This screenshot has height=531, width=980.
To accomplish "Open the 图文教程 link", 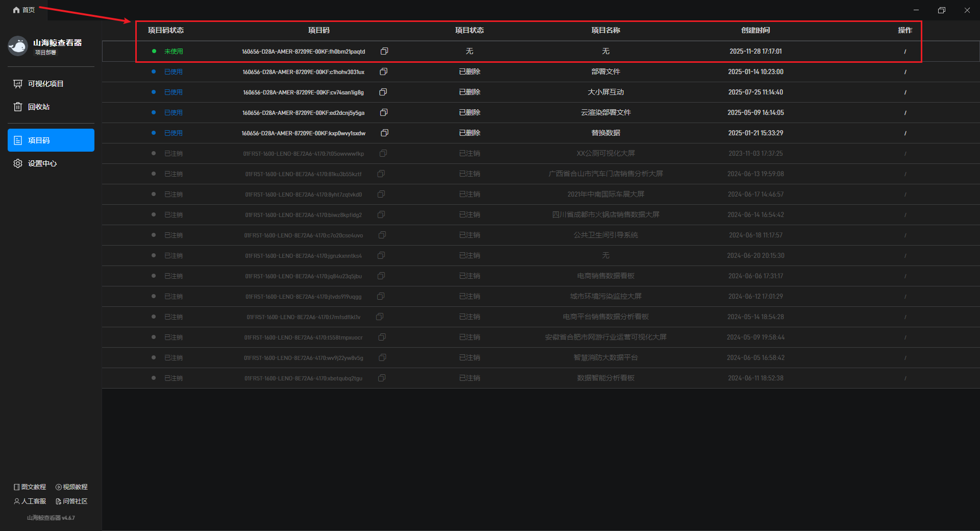I will pos(30,487).
